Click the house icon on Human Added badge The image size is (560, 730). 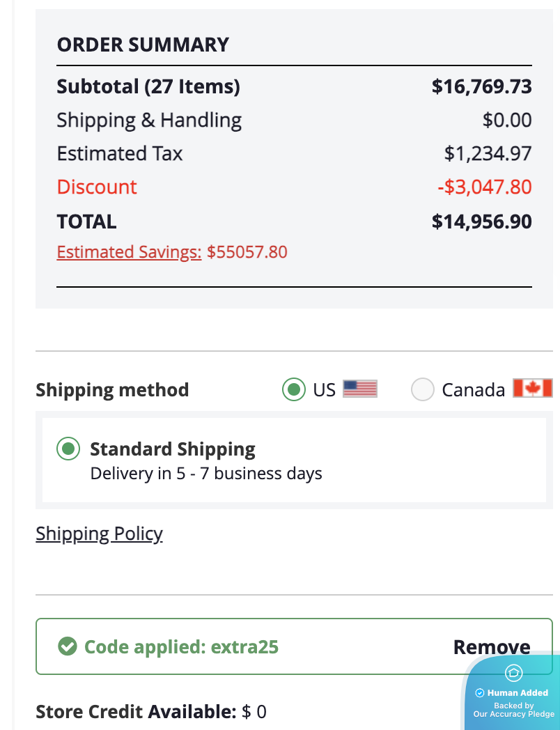(x=513, y=673)
